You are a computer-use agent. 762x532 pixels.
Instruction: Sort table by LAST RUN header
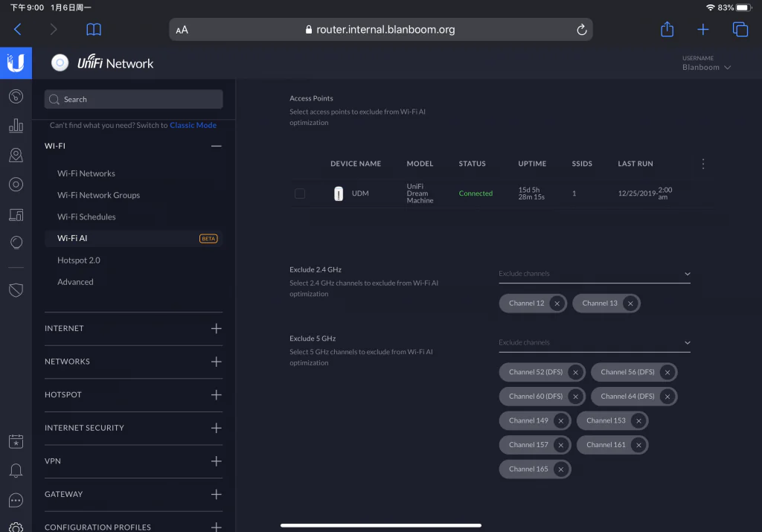point(635,164)
